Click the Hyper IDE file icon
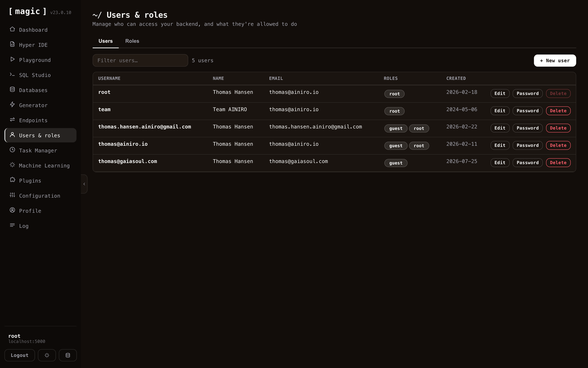The image size is (588, 368). click(x=12, y=44)
